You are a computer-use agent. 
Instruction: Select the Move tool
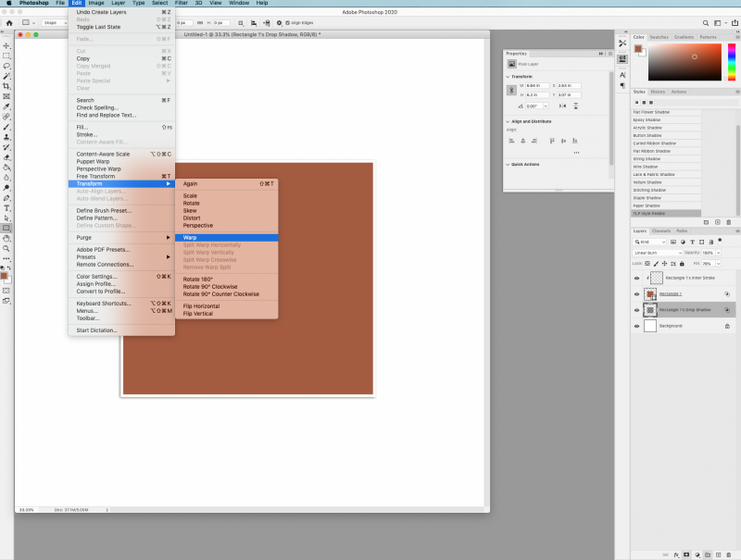coord(6,45)
